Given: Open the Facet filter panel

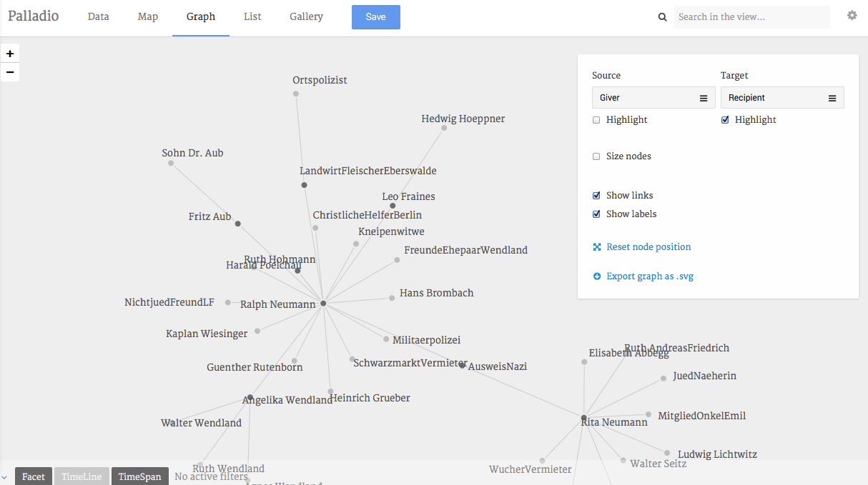Looking at the screenshot, I should [33, 476].
